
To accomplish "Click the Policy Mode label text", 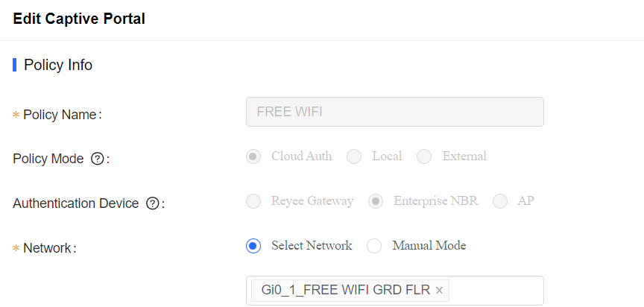I will (48, 159).
